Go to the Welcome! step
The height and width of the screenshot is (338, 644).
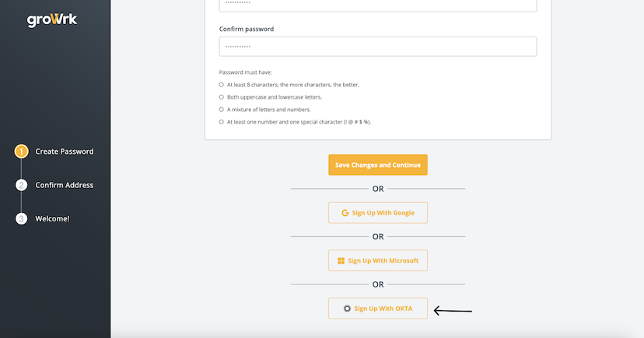pyautogui.click(x=52, y=218)
